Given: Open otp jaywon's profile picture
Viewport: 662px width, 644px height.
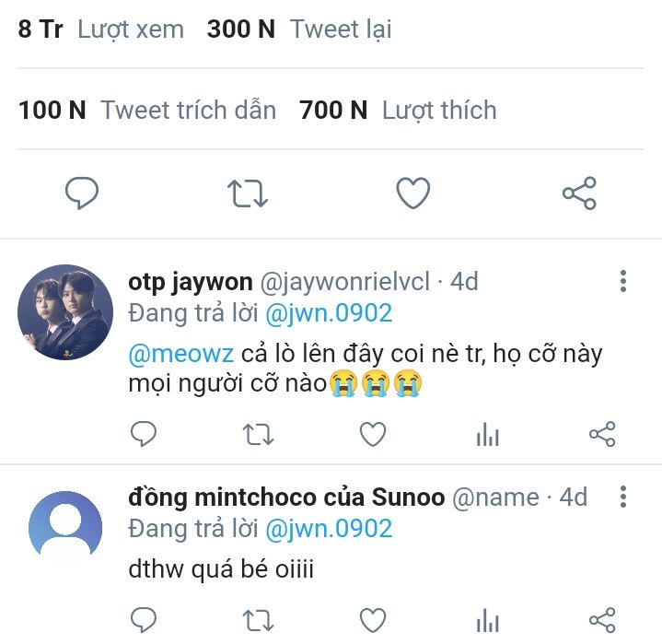Looking at the screenshot, I should [x=65, y=312].
